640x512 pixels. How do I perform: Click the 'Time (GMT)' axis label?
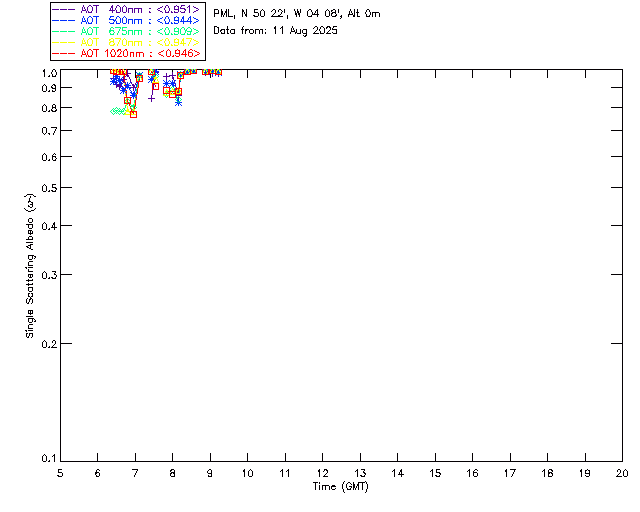[x=341, y=487]
